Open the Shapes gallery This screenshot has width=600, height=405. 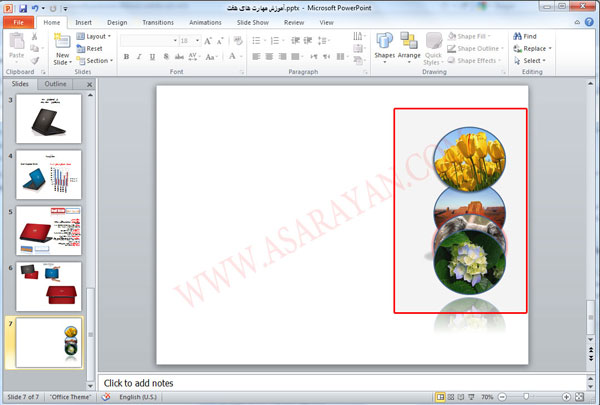pos(385,46)
